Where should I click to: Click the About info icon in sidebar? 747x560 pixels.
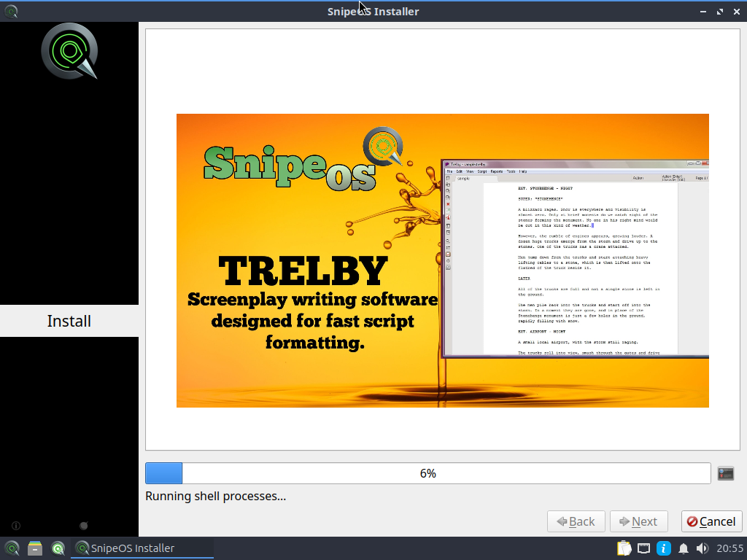click(x=16, y=526)
